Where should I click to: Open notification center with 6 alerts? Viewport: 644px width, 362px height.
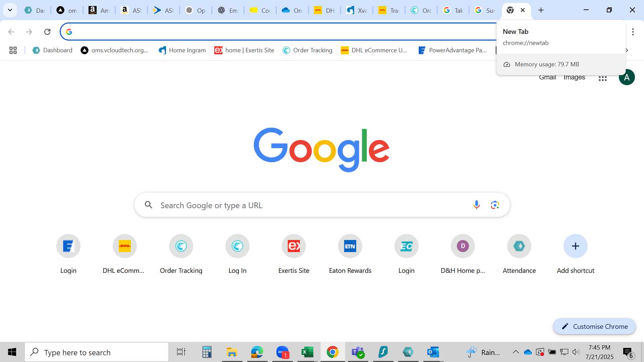click(x=629, y=353)
